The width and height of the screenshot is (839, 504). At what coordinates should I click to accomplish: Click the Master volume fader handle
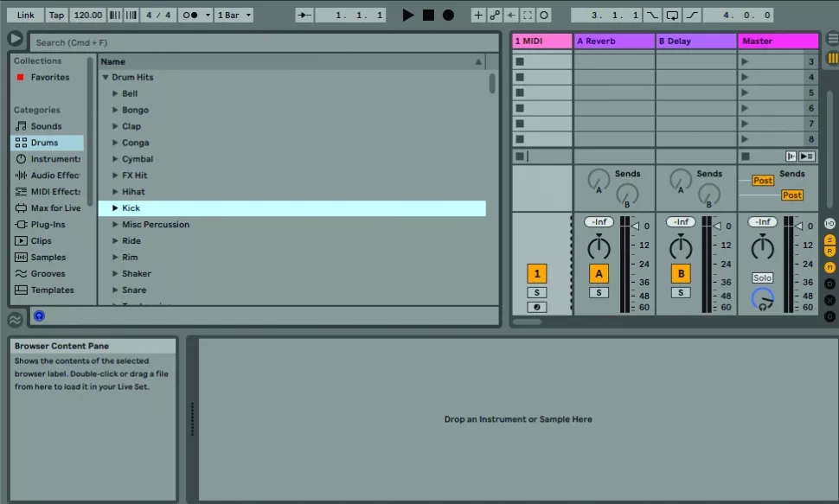(x=799, y=226)
